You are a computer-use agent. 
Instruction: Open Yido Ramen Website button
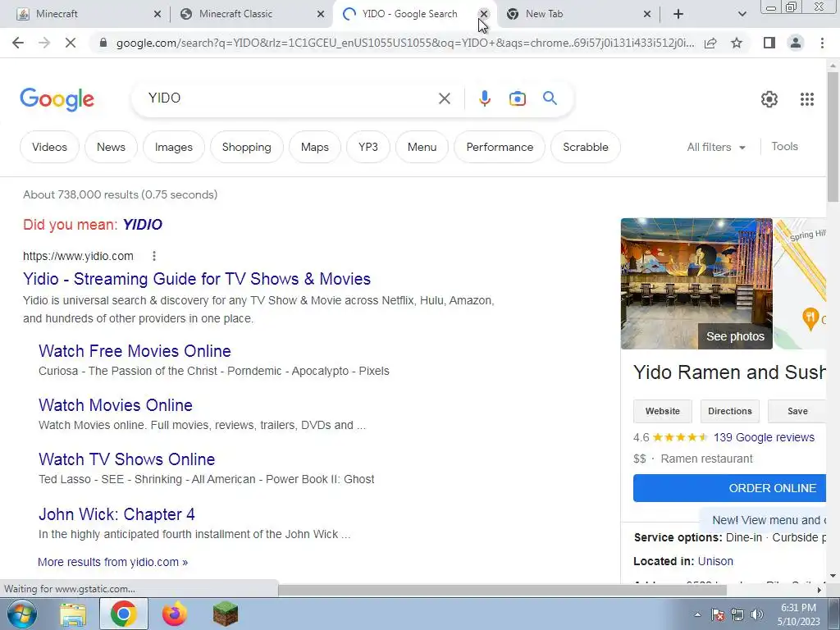click(x=662, y=411)
